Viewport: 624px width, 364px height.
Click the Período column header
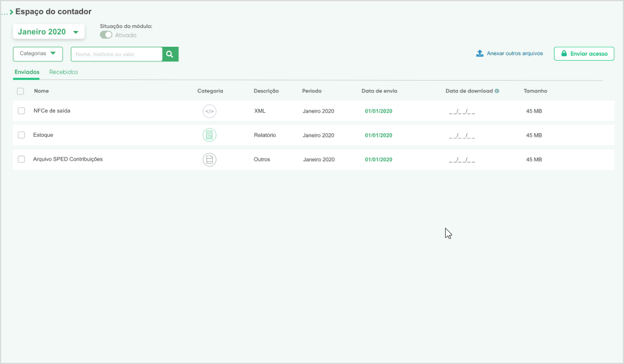(x=312, y=91)
